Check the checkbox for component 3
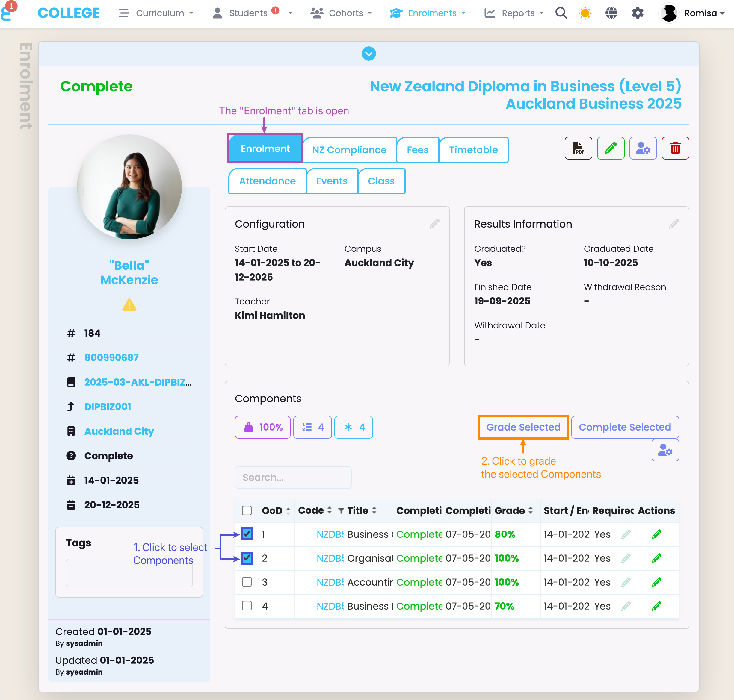 tap(247, 582)
